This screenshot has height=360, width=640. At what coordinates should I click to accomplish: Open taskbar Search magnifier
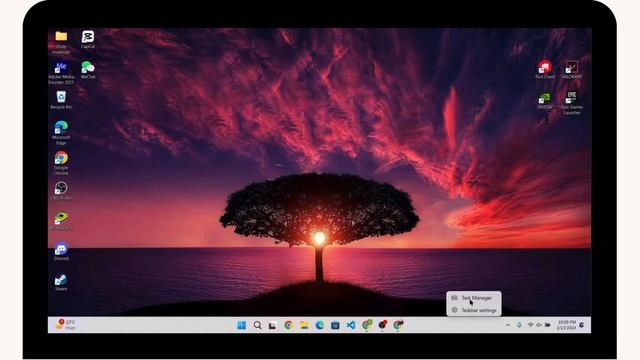(x=258, y=325)
